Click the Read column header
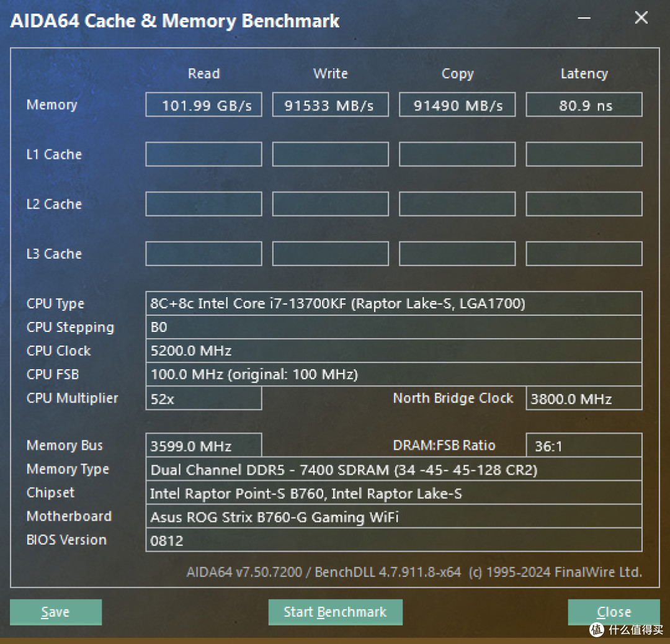The width and height of the screenshot is (670, 644). click(x=204, y=73)
